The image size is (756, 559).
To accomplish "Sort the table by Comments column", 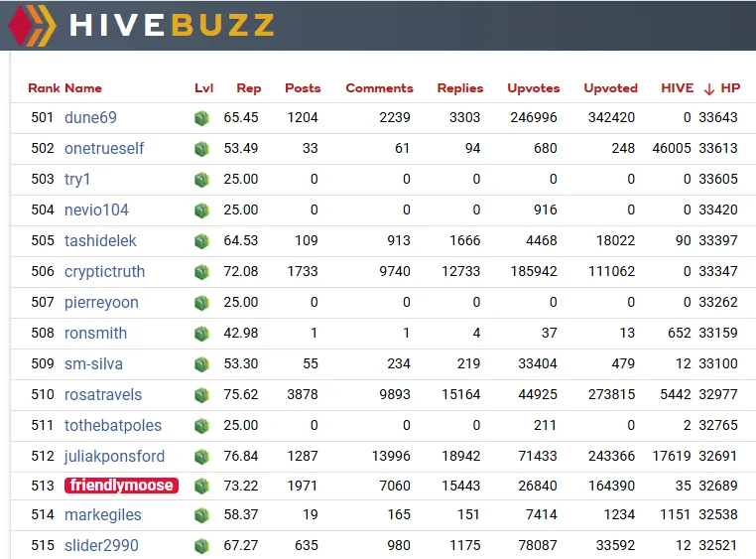I will tap(379, 88).
